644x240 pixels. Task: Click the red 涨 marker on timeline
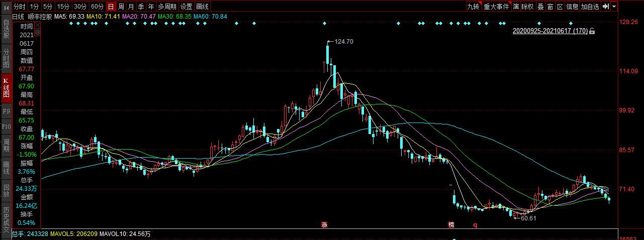point(325,225)
